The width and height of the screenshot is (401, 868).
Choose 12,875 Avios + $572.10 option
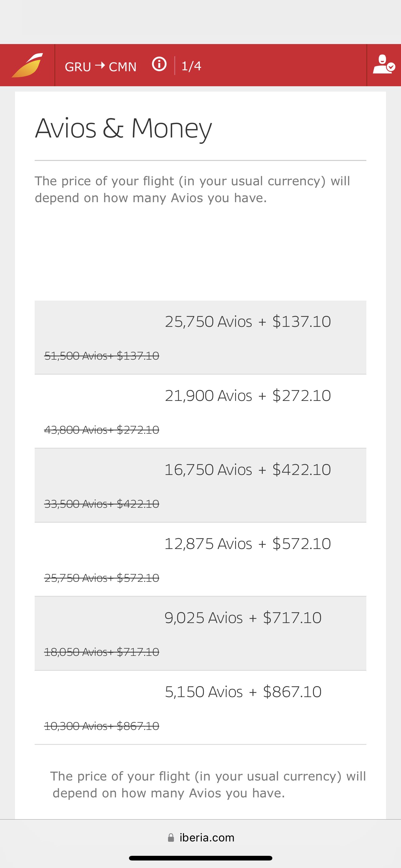click(x=200, y=560)
